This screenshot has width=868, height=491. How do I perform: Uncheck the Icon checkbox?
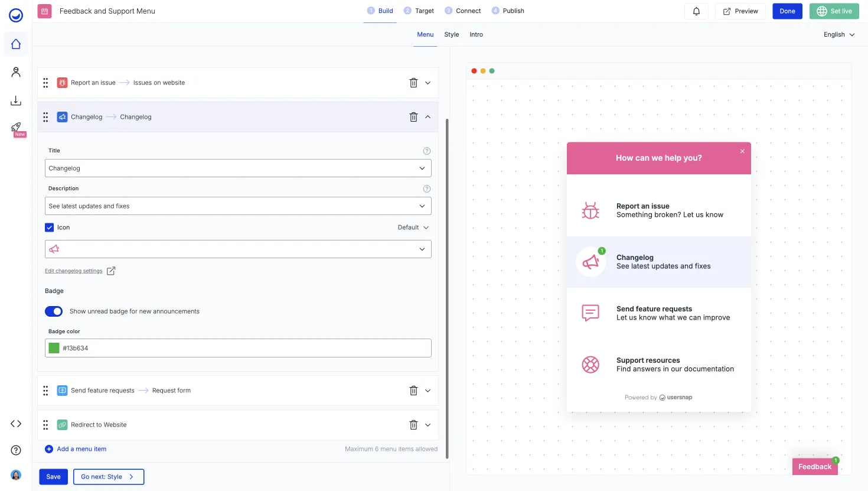49,227
